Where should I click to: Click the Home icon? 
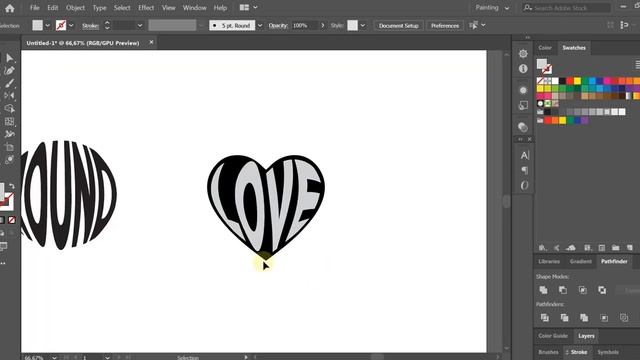pos(10,8)
